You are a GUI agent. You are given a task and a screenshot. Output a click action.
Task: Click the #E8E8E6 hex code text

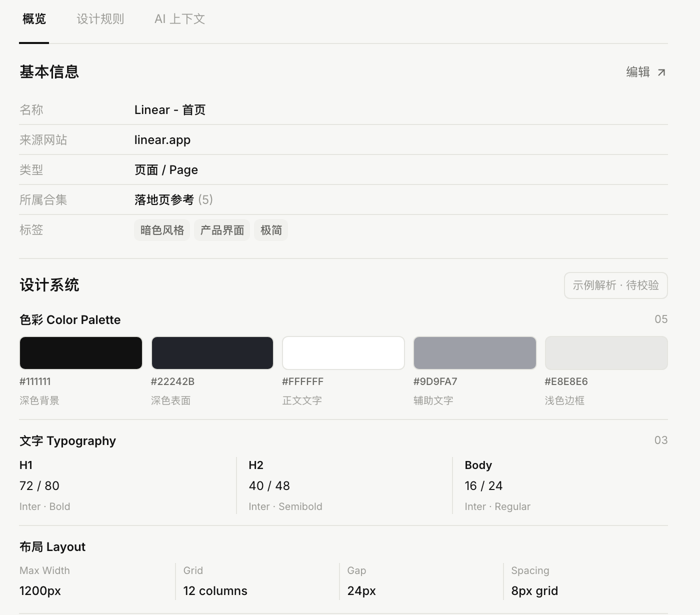(x=566, y=381)
